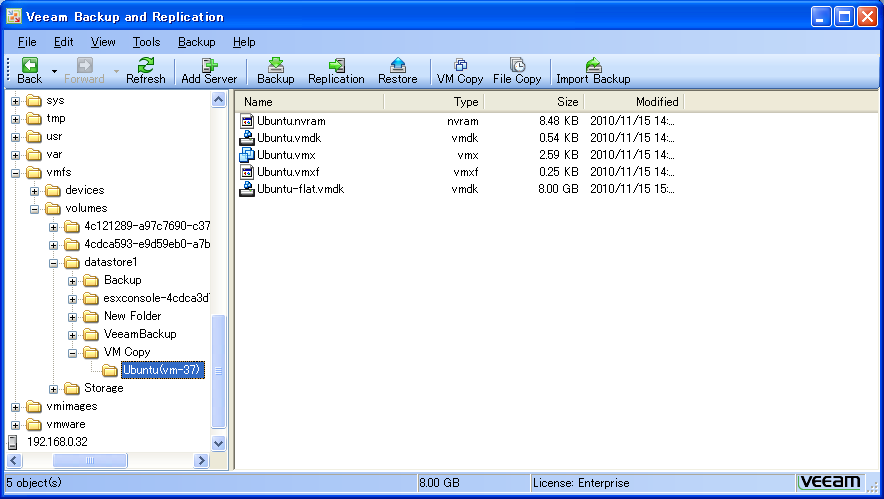Open the Backup menu

(197, 42)
